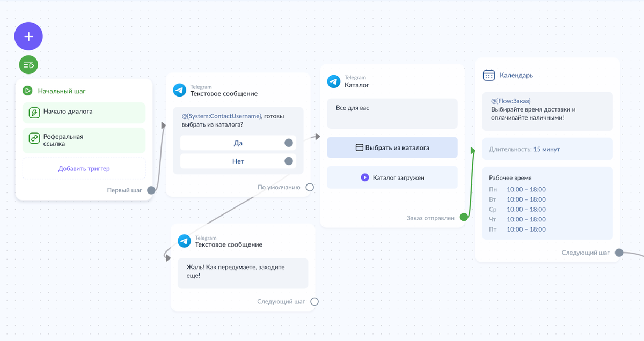Click the Первый шаг connection point
This screenshot has height=341, width=644.
151,190
